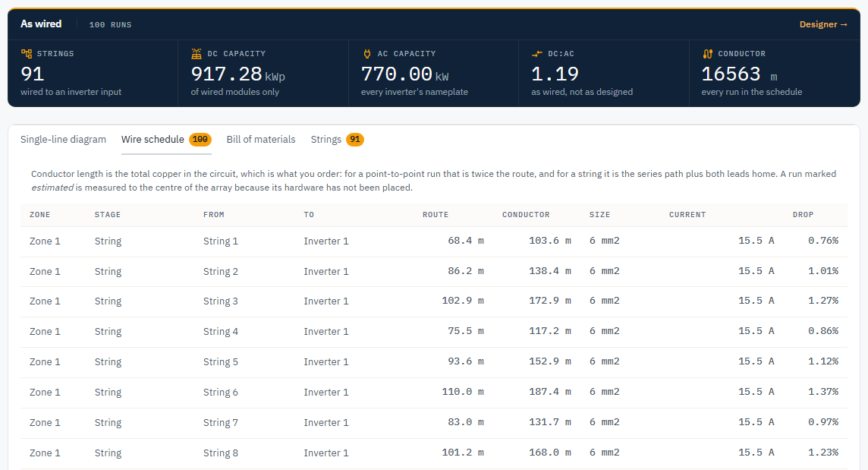Click the ZONE column header
This screenshot has width=868, height=470.
coord(40,215)
